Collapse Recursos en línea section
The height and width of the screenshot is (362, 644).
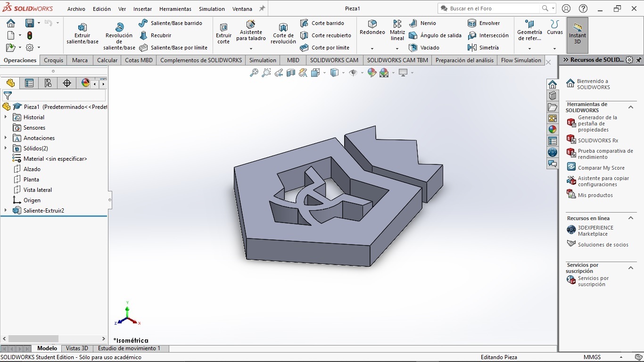[x=631, y=218]
